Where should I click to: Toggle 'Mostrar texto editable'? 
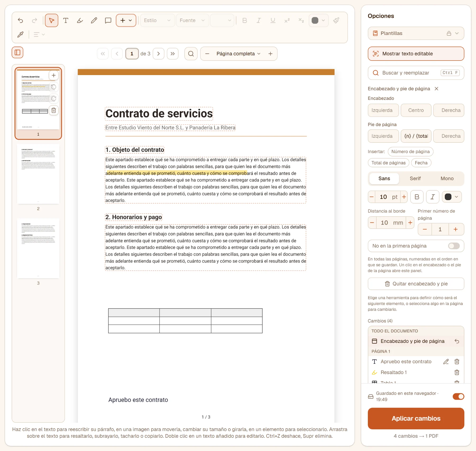pyautogui.click(x=416, y=54)
